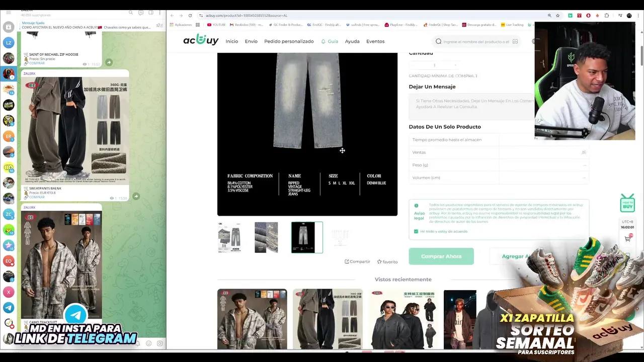Screen dimensions: 644x362
Task: Open the camo tracksuit post image
Action: [x=61, y=265]
